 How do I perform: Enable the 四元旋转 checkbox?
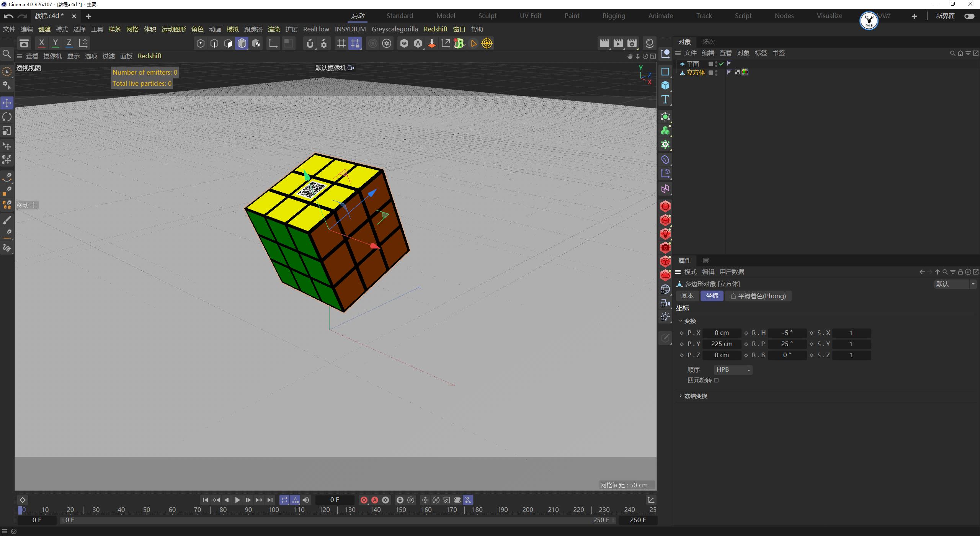717,380
